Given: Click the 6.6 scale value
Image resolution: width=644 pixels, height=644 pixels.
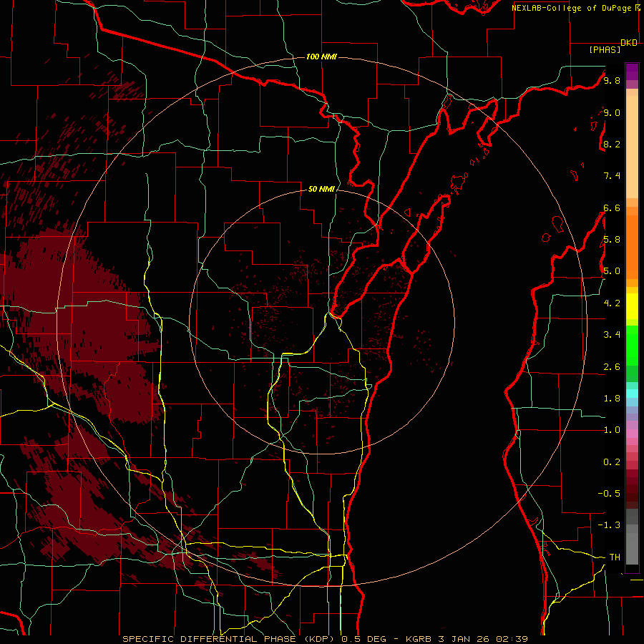Looking at the screenshot, I should [x=612, y=208].
